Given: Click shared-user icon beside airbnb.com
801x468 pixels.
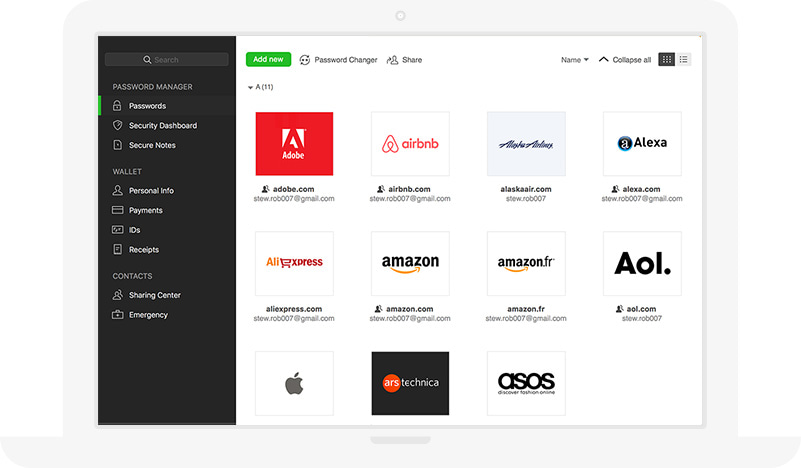Looking at the screenshot, I should click(x=381, y=189).
